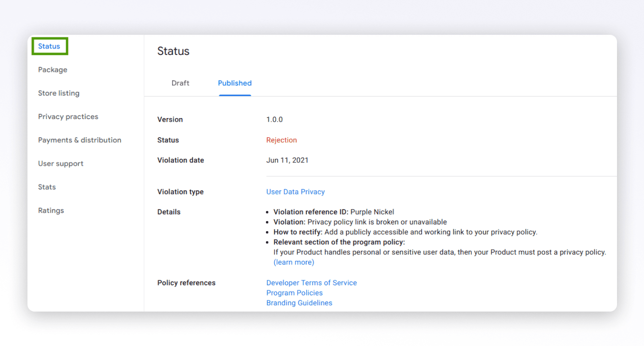The height and width of the screenshot is (346, 644).
Task: Click the Policy references label
Action: [x=186, y=283]
